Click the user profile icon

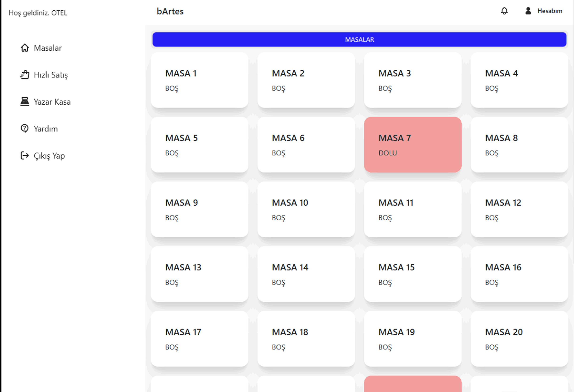(x=528, y=11)
